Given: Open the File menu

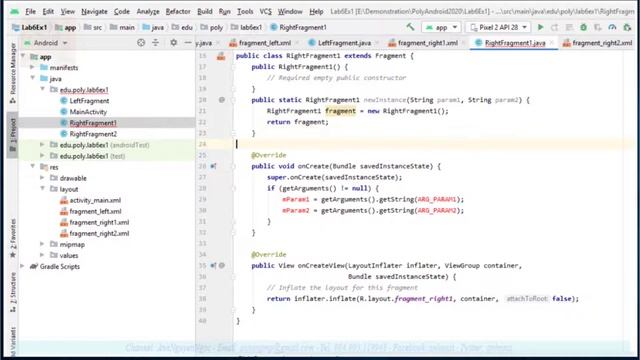Looking at the screenshot, I should (31, 11).
